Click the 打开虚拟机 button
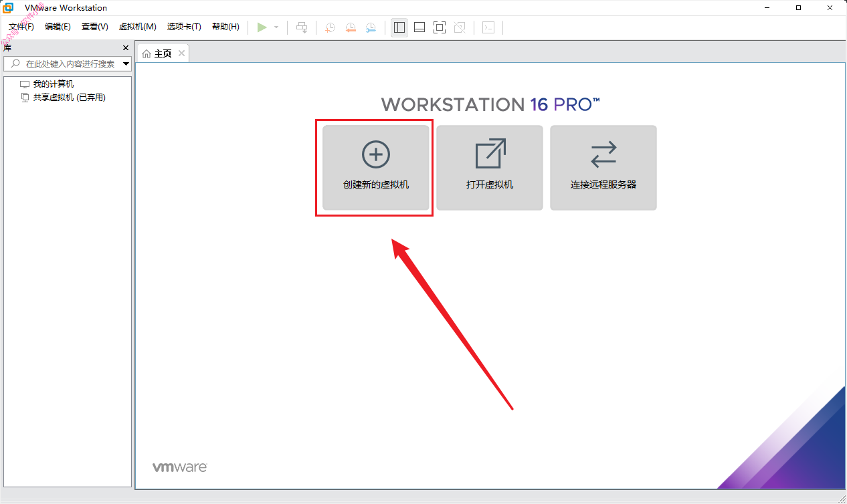This screenshot has height=504, width=847. 490,168
